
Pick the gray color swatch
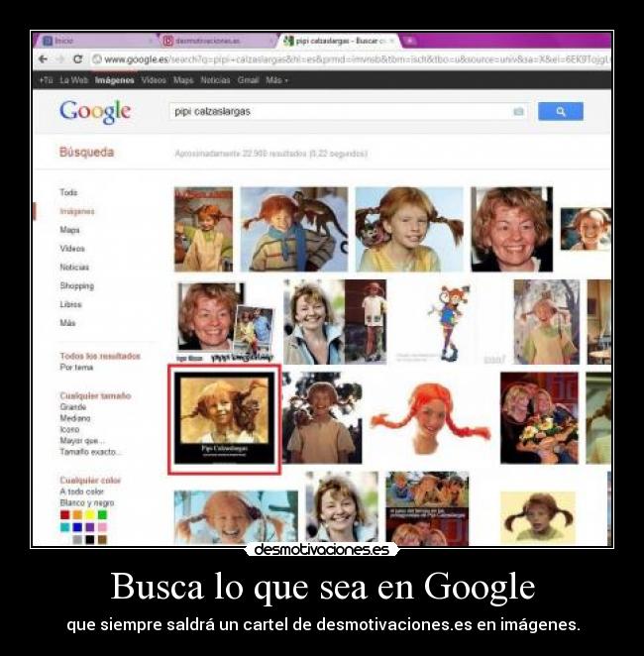pos(77,539)
